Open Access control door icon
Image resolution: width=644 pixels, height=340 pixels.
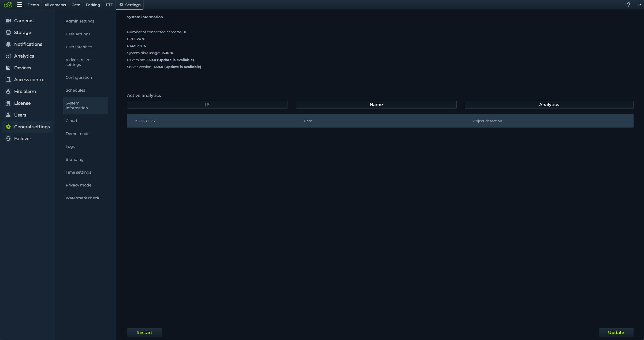coord(8,80)
